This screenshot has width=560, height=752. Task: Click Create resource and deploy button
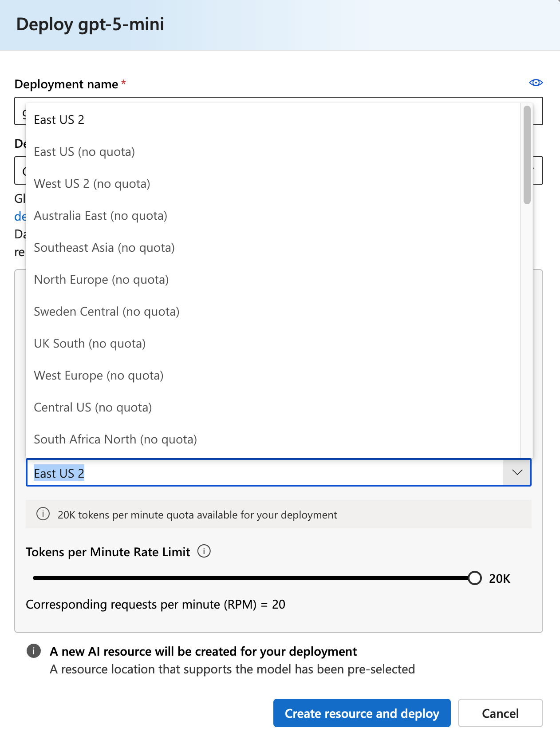tap(362, 713)
